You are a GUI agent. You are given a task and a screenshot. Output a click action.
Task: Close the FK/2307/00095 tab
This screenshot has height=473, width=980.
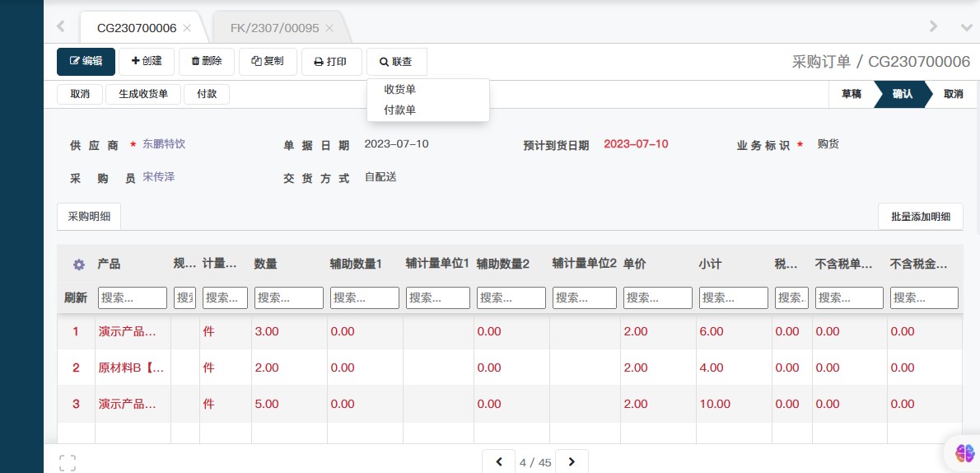click(x=329, y=28)
